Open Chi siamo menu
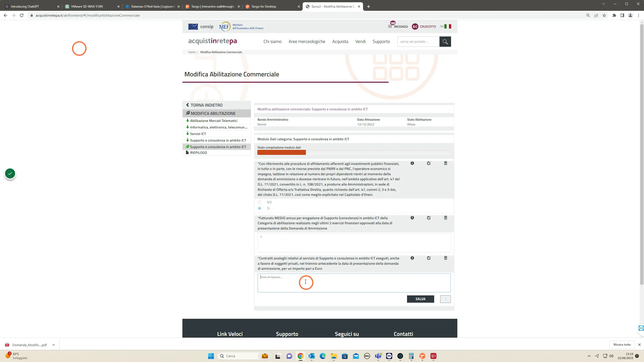 pos(272,41)
